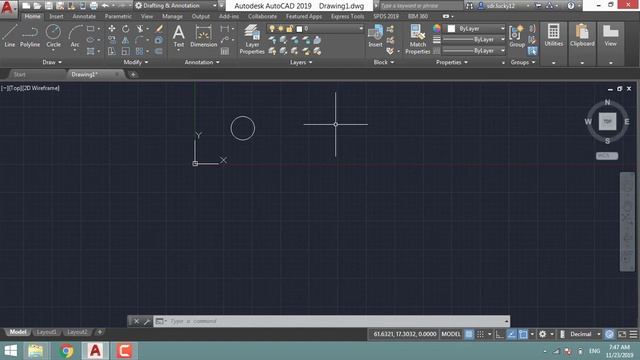
Task: Toggle the hardware acceleration icon in status bar
Action: [609, 334]
